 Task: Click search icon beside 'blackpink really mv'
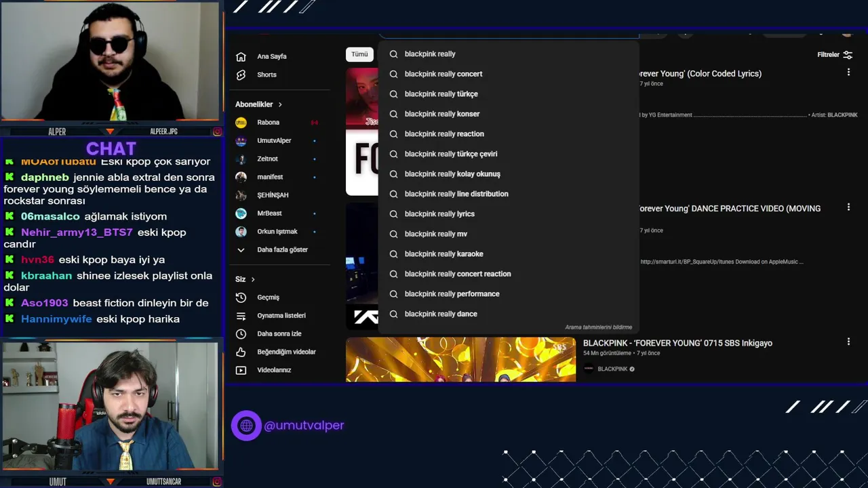(x=393, y=234)
